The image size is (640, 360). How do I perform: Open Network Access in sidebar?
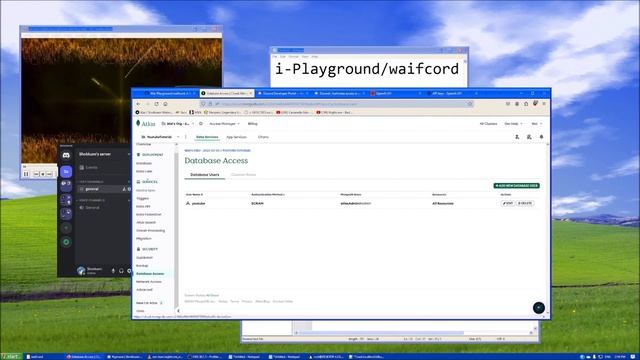click(149, 282)
